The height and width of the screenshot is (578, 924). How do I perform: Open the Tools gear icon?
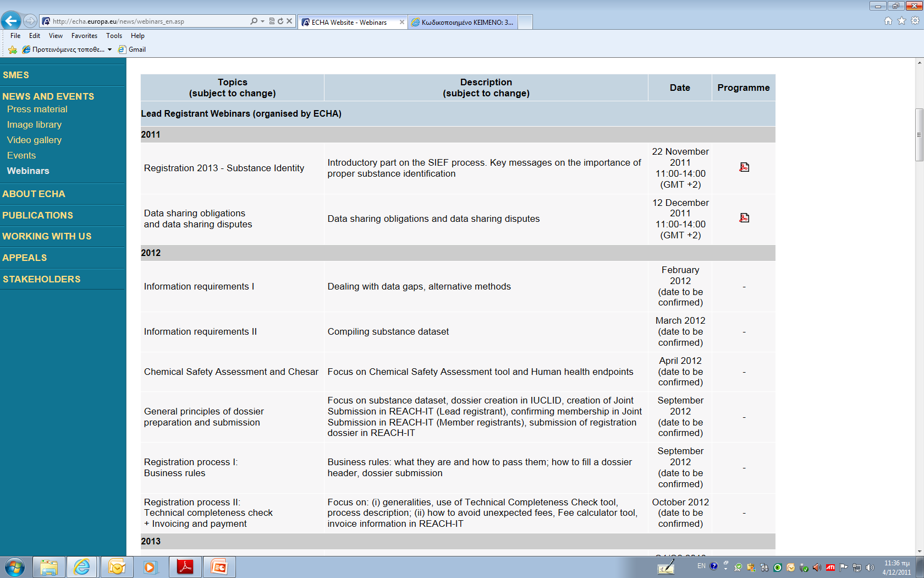click(x=915, y=21)
